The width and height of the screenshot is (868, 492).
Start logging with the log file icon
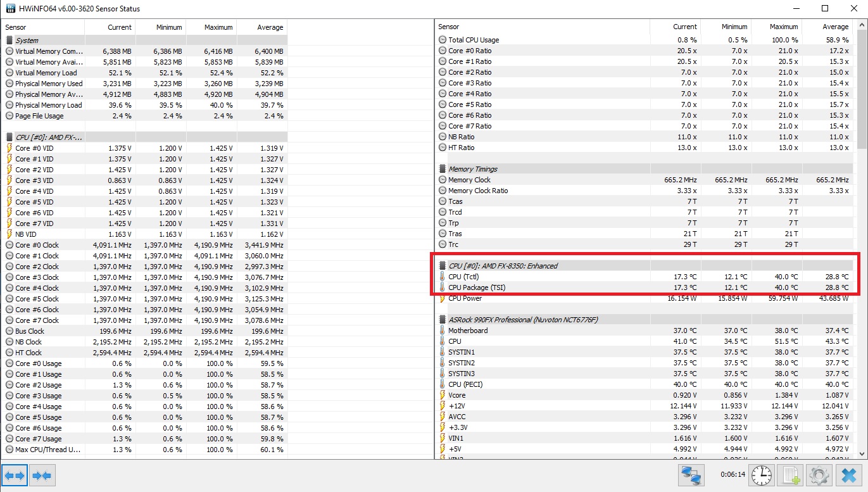click(791, 475)
